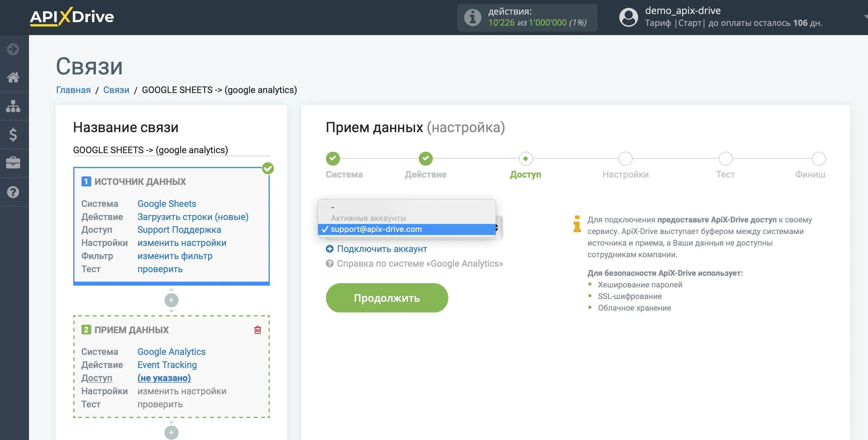Open Home via house icon
The height and width of the screenshot is (440, 868).
click(x=13, y=78)
